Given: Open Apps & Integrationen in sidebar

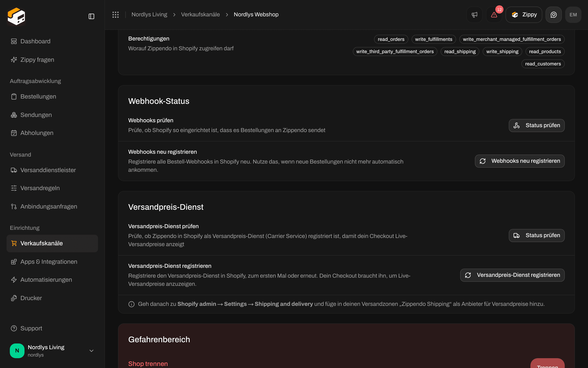Looking at the screenshot, I should point(52,262).
